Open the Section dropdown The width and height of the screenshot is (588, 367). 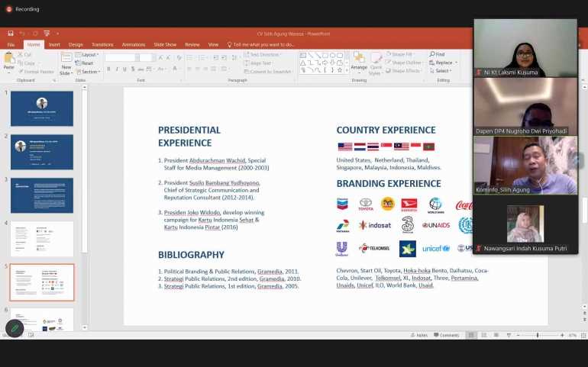pos(88,72)
